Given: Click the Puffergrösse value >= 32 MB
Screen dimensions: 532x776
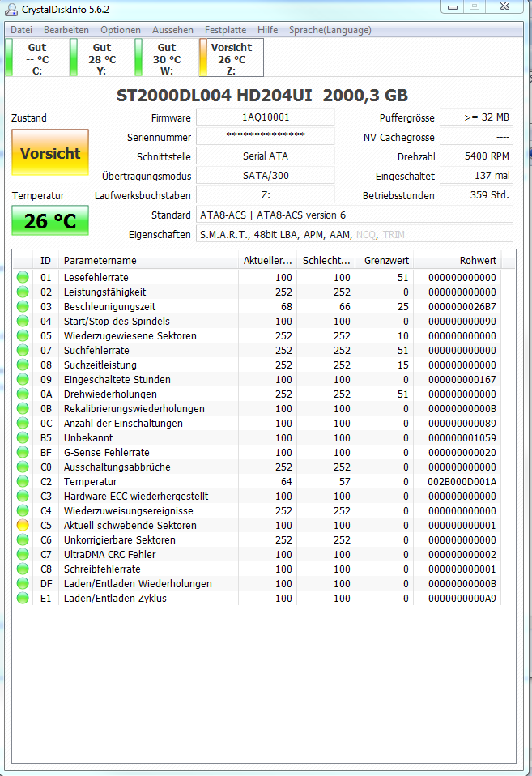Looking at the screenshot, I should click(476, 117).
